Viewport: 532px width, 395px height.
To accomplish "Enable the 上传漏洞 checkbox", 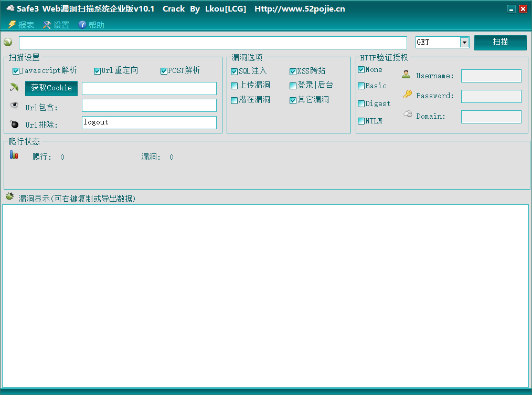I will coord(235,86).
